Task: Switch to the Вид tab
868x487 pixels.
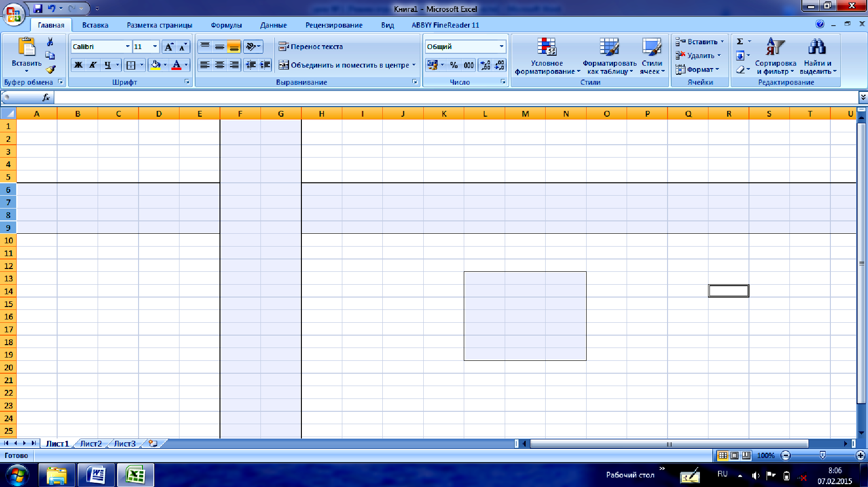Action: (x=388, y=25)
